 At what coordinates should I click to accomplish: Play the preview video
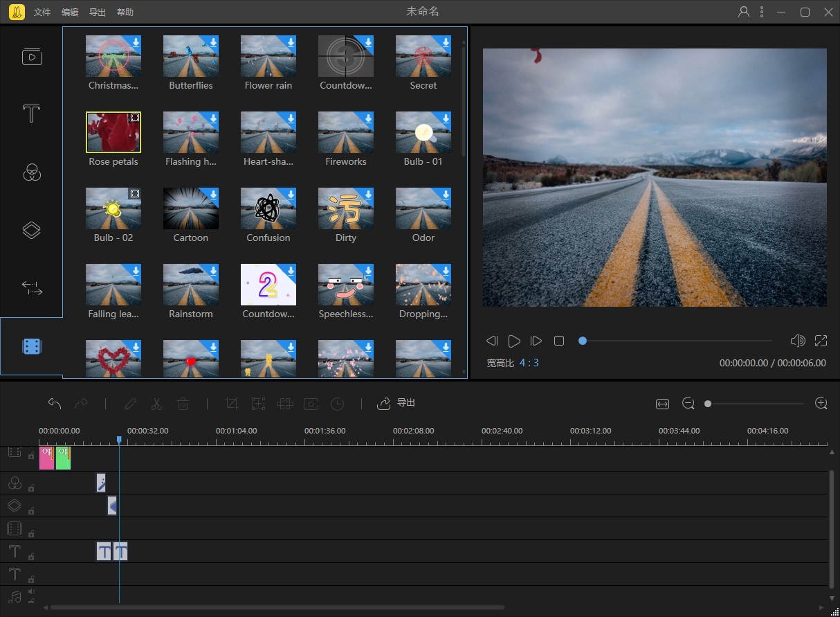[514, 341]
